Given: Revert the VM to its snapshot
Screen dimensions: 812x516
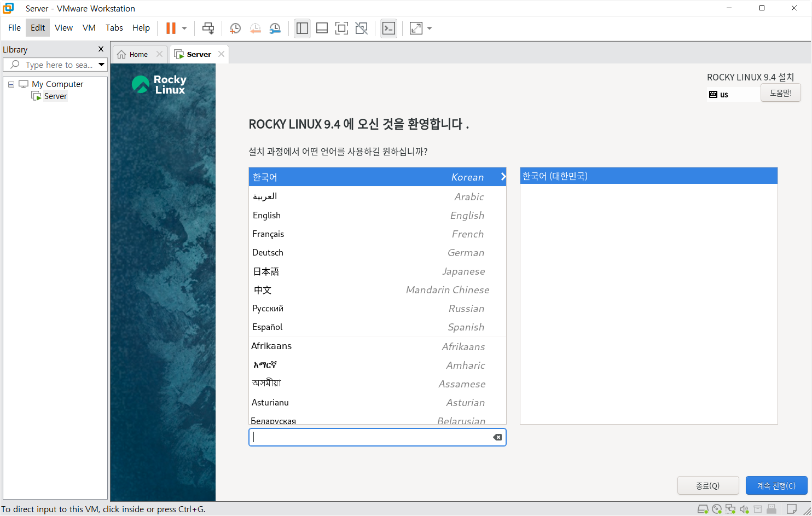Looking at the screenshot, I should pyautogui.click(x=255, y=28).
